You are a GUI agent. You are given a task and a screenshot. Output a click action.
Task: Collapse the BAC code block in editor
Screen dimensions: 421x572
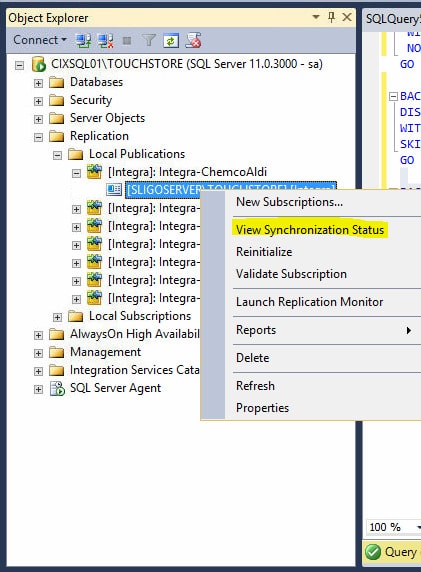pyautogui.click(x=393, y=96)
